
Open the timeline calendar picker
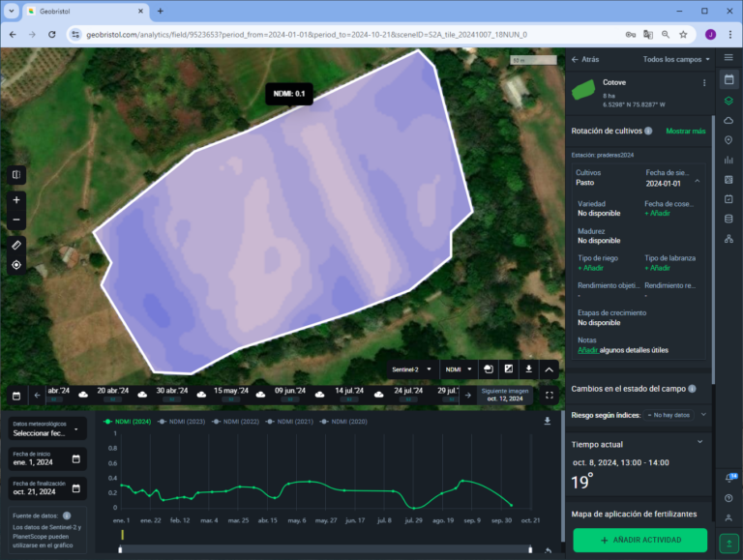click(16, 395)
